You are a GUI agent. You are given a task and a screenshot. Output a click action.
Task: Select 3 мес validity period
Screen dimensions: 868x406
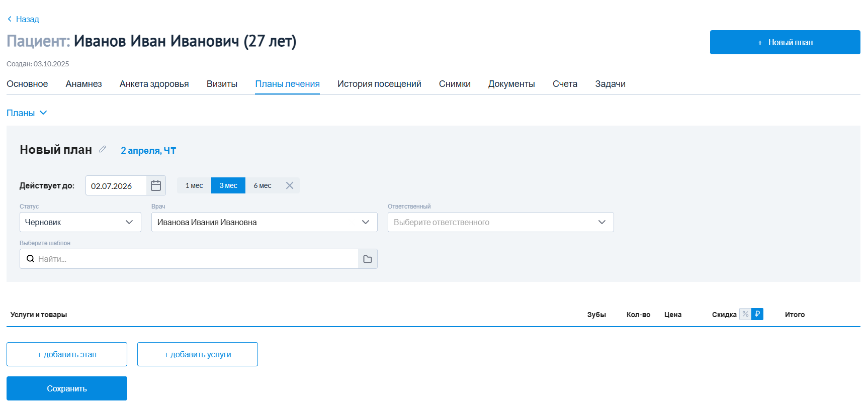[x=228, y=185]
